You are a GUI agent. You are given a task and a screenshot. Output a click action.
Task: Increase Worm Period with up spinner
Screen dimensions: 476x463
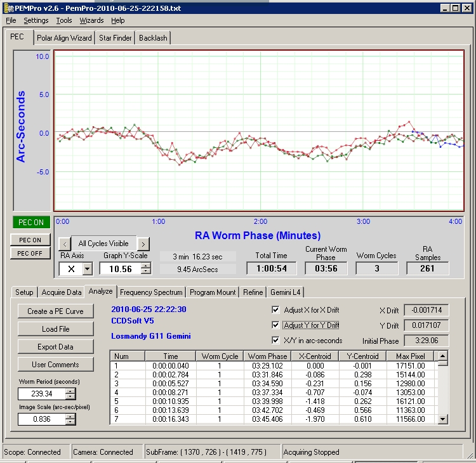pyautogui.click(x=70, y=391)
